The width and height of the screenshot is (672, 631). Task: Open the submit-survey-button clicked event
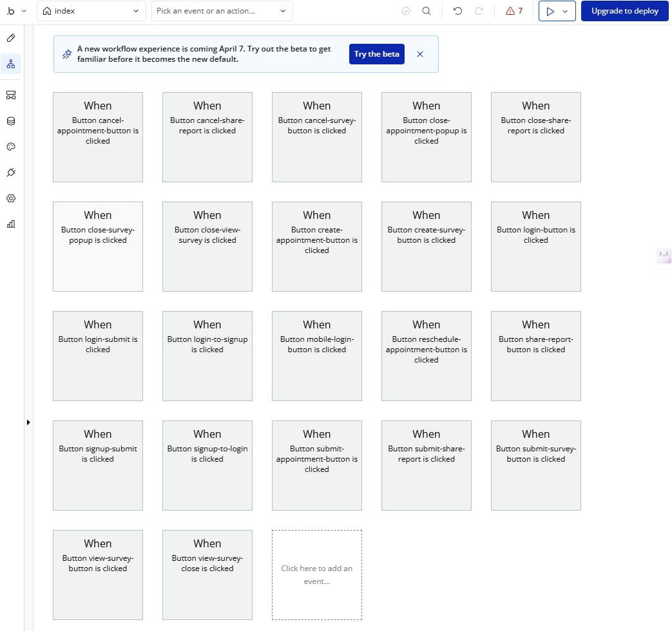[535, 466]
